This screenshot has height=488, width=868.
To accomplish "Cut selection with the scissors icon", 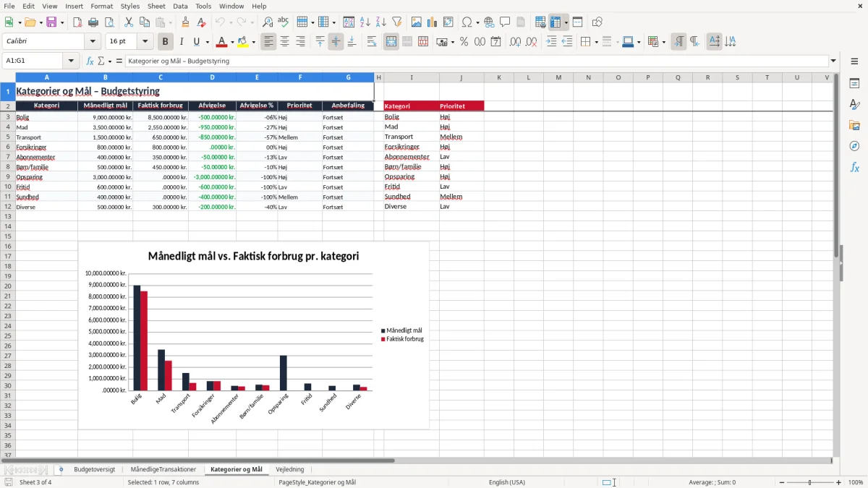I will (129, 22).
